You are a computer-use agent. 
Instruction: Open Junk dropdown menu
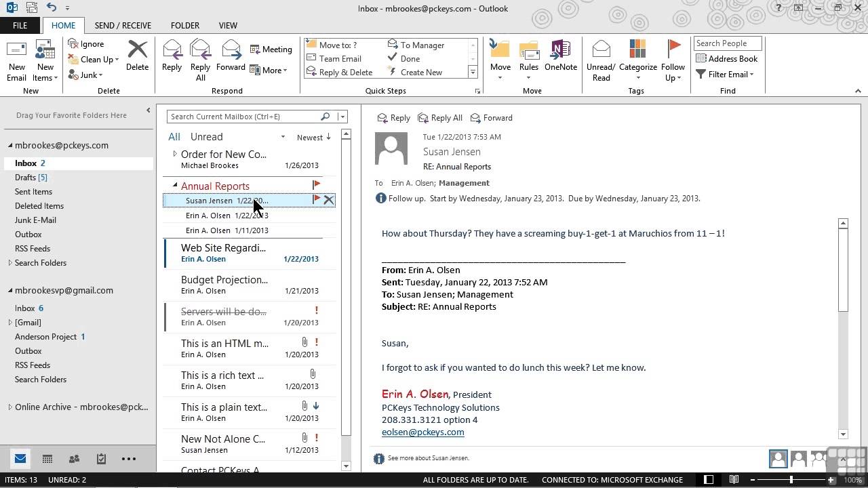(x=85, y=75)
